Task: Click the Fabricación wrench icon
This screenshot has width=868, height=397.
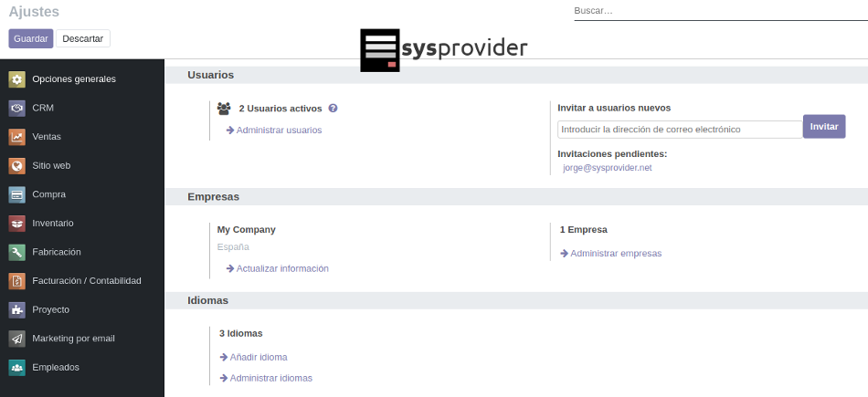Action: pos(16,252)
